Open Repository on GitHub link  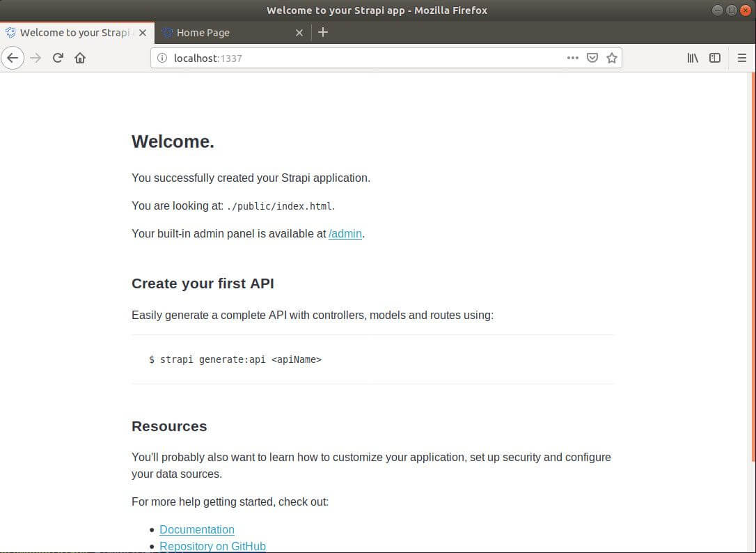212,546
